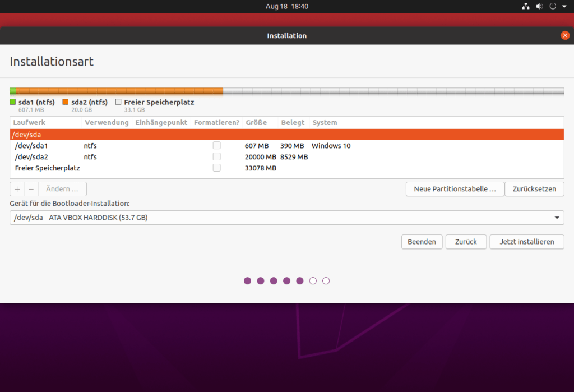Toggle format checkbox for /dev/sda1
The height and width of the screenshot is (392, 574).
(216, 146)
